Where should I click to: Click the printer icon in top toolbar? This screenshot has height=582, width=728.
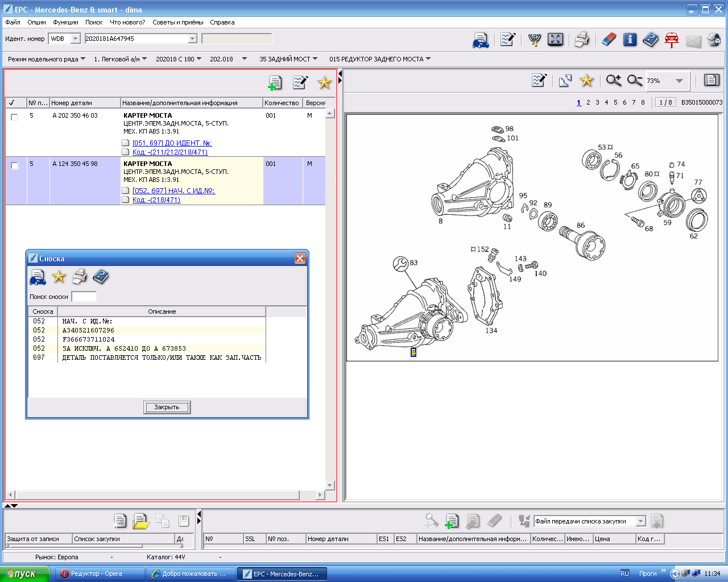[582, 40]
